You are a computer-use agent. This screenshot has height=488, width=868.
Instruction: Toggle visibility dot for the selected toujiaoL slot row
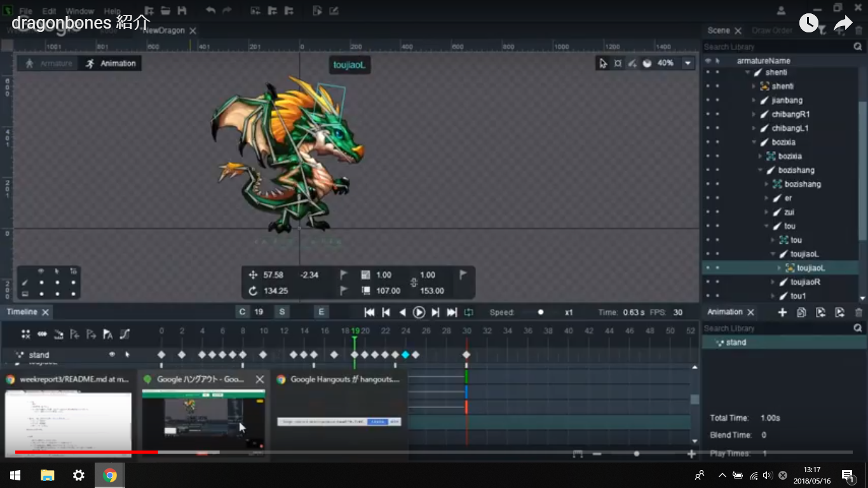click(x=707, y=268)
